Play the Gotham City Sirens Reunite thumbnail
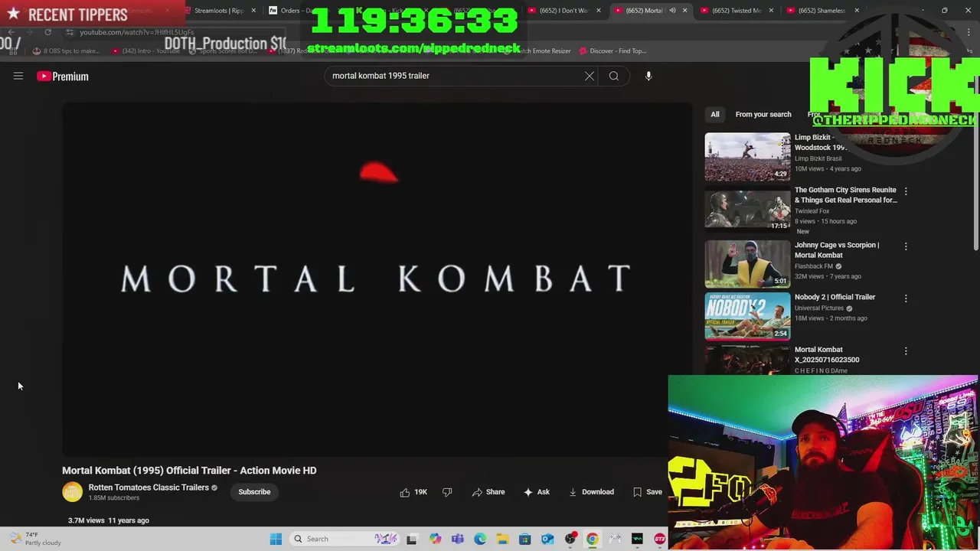 (x=747, y=209)
